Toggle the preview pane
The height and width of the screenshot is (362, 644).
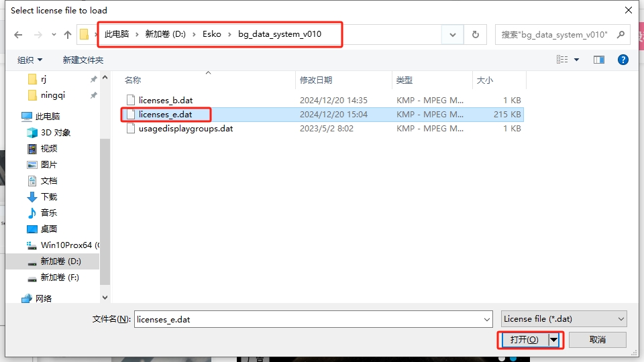(599, 60)
